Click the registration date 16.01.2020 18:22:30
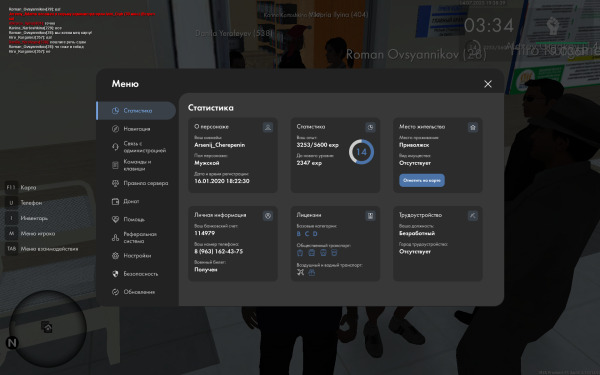 pyautogui.click(x=222, y=181)
